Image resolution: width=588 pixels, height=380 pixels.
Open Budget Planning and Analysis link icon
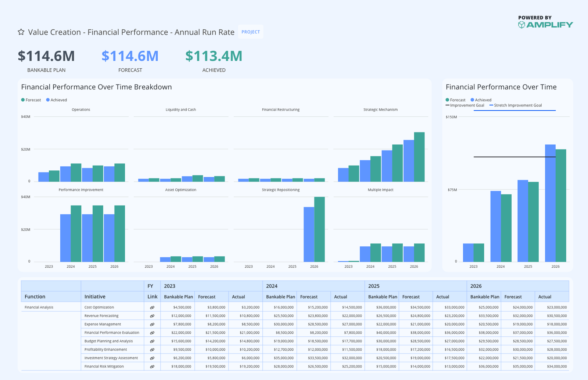[152, 341]
